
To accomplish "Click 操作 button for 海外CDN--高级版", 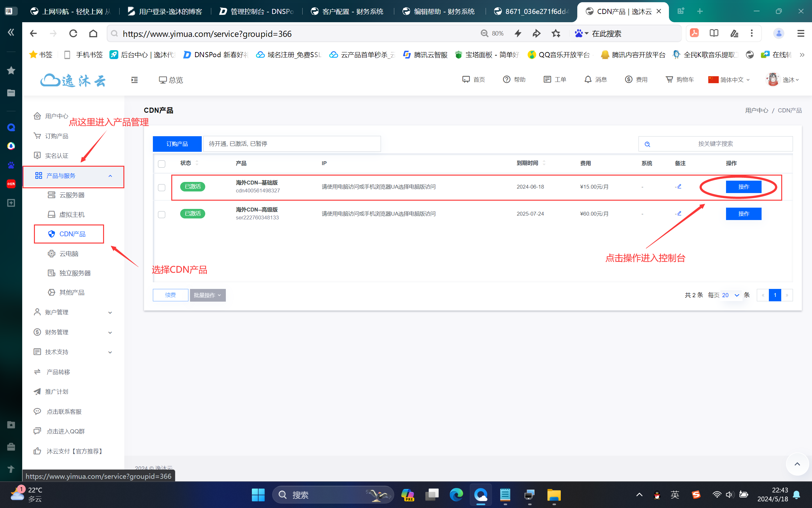I will coord(743,214).
